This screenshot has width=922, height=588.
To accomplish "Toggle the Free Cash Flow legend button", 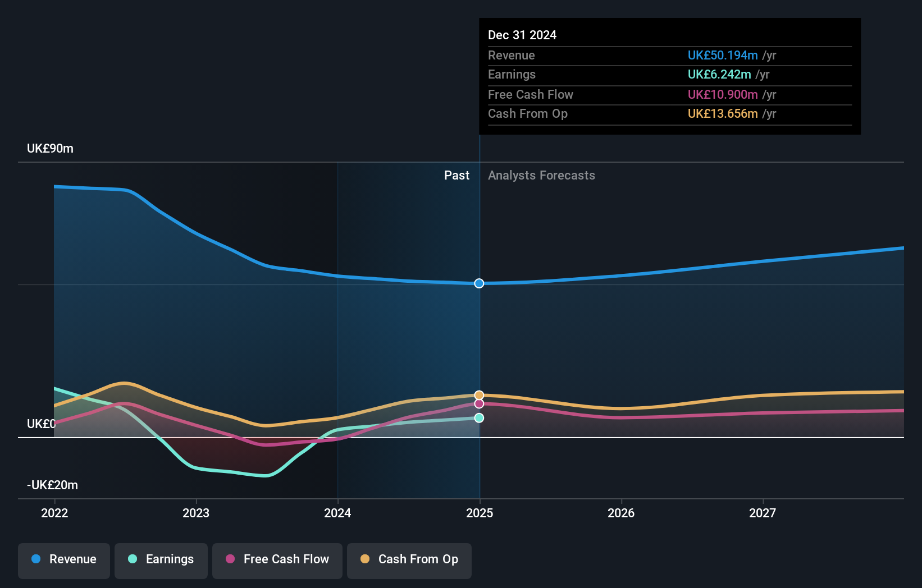I will point(277,561).
